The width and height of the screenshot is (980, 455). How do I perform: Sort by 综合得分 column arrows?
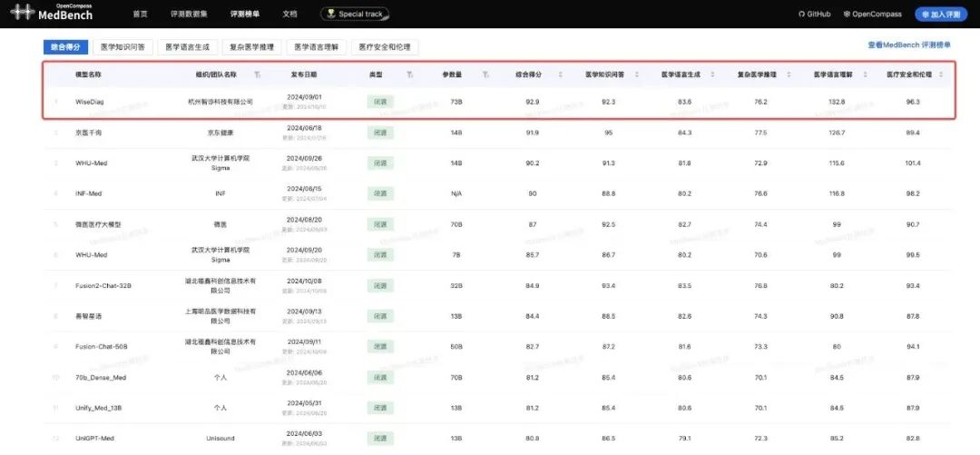click(560, 74)
